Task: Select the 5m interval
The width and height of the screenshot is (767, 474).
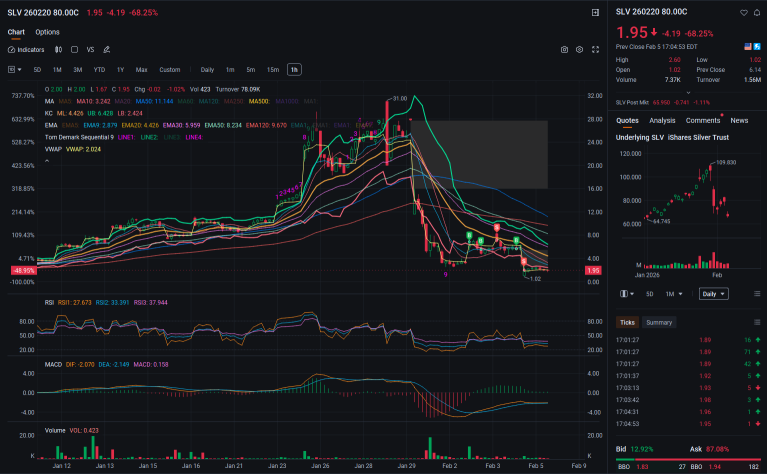Action: 251,70
